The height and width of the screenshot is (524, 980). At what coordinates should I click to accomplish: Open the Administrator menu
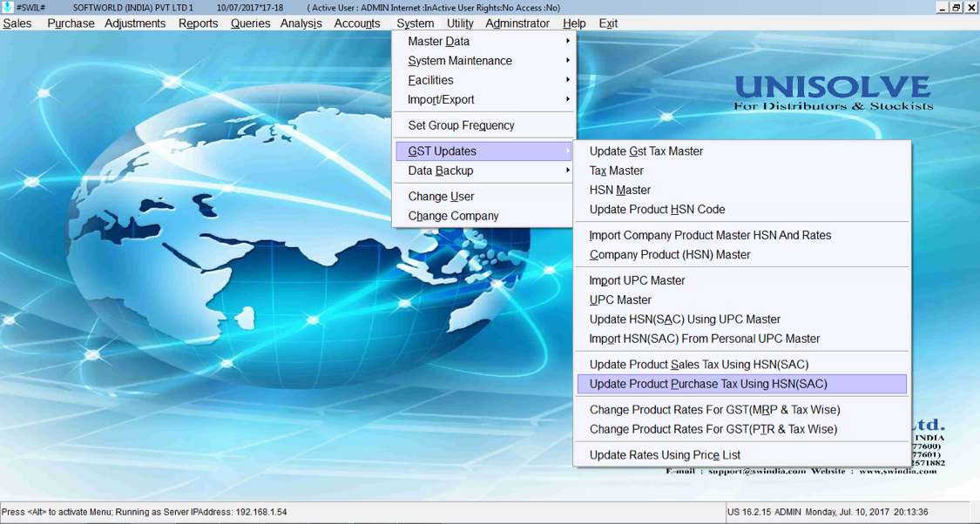click(x=517, y=24)
